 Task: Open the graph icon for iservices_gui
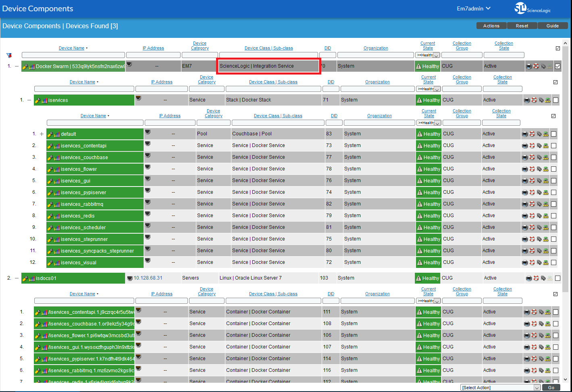(57, 181)
